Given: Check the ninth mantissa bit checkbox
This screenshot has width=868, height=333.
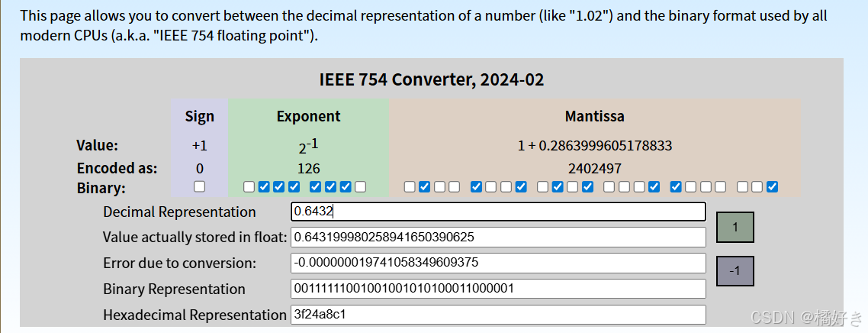Looking at the screenshot, I should pos(542,186).
